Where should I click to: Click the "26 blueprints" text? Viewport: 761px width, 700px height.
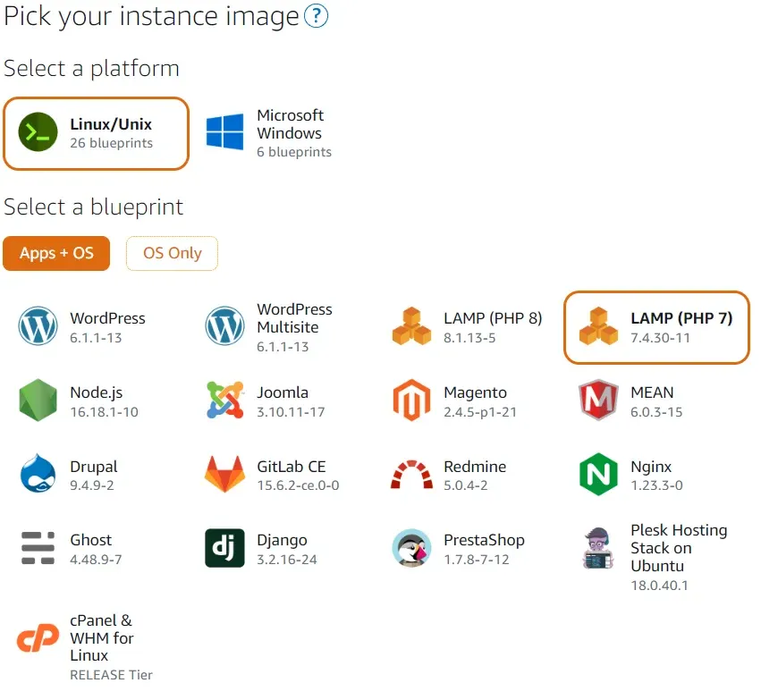pyautogui.click(x=112, y=143)
